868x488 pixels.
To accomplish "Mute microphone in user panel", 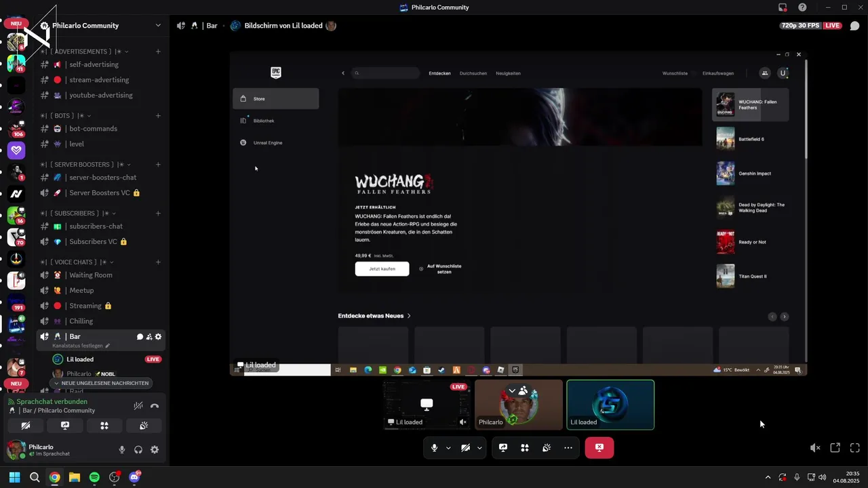I will click(x=122, y=449).
